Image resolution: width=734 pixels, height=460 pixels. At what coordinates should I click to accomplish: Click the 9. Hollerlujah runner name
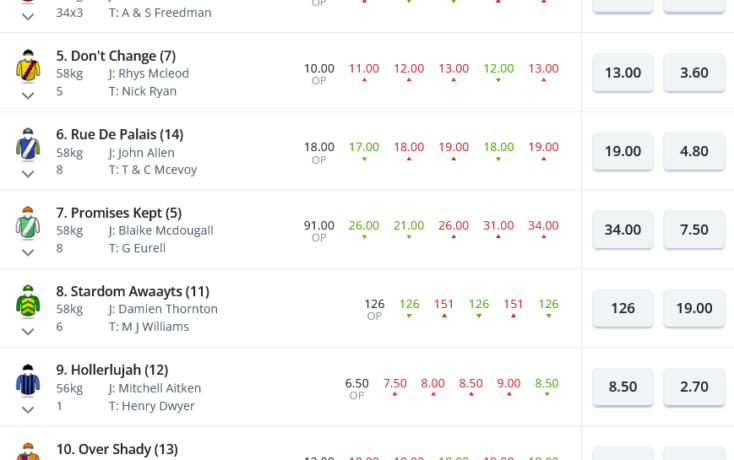[x=112, y=370]
